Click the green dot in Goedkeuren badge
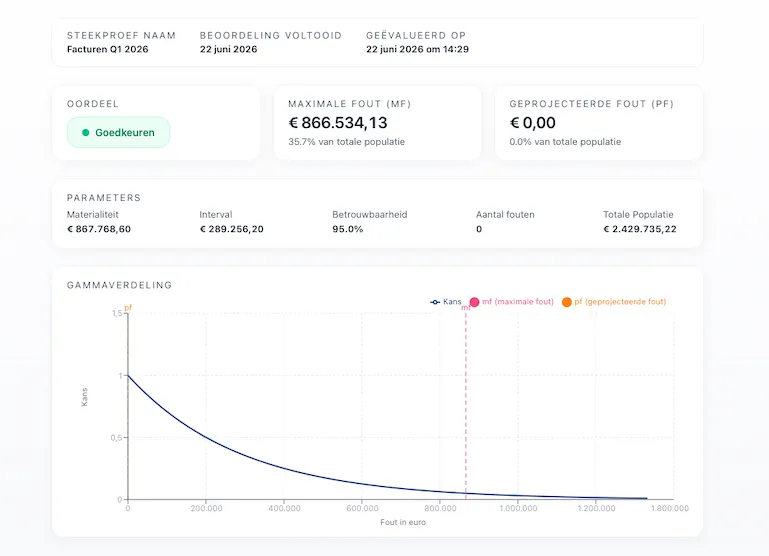 point(85,132)
